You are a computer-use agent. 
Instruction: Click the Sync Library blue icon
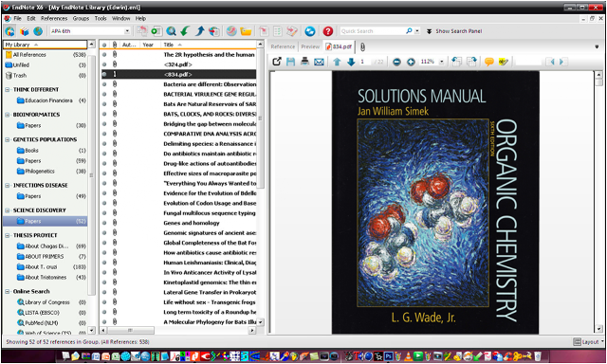(310, 31)
